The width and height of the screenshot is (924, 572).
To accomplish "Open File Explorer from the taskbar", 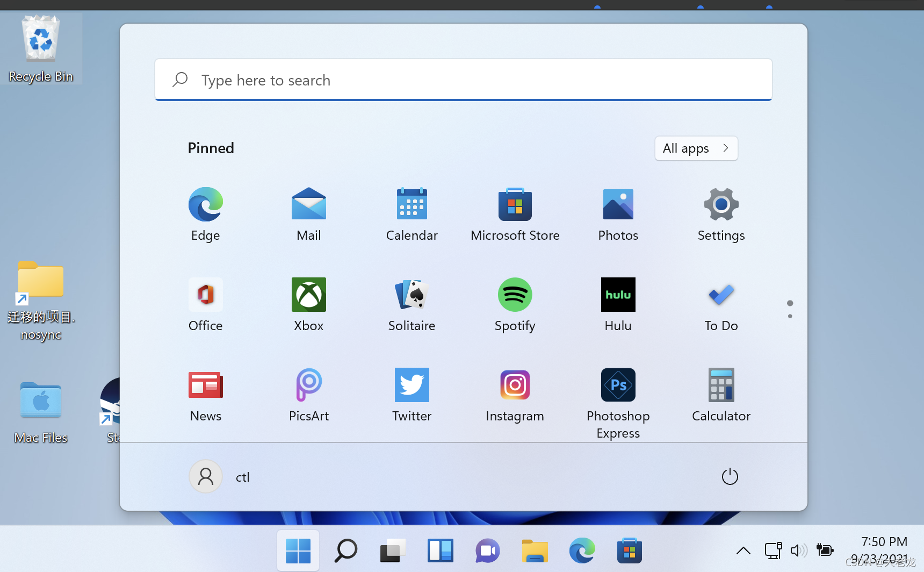I will (x=535, y=550).
